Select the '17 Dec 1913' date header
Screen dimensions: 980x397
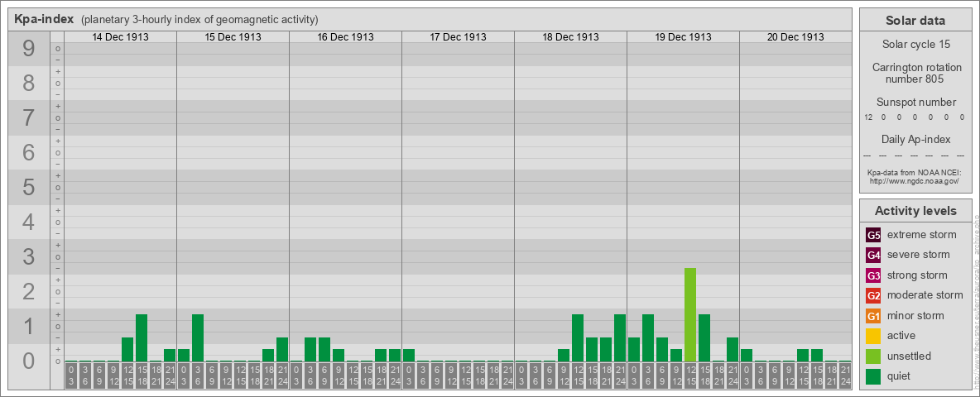click(x=458, y=37)
